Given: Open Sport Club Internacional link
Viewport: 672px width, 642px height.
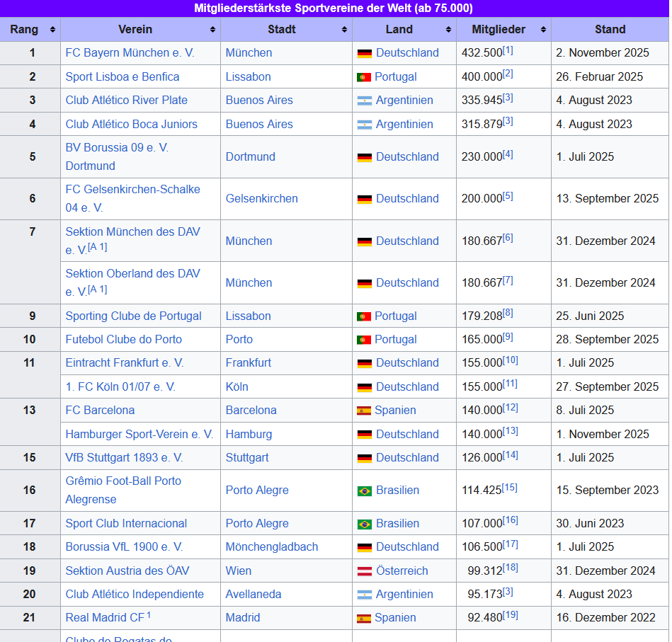Looking at the screenshot, I should point(126,523).
